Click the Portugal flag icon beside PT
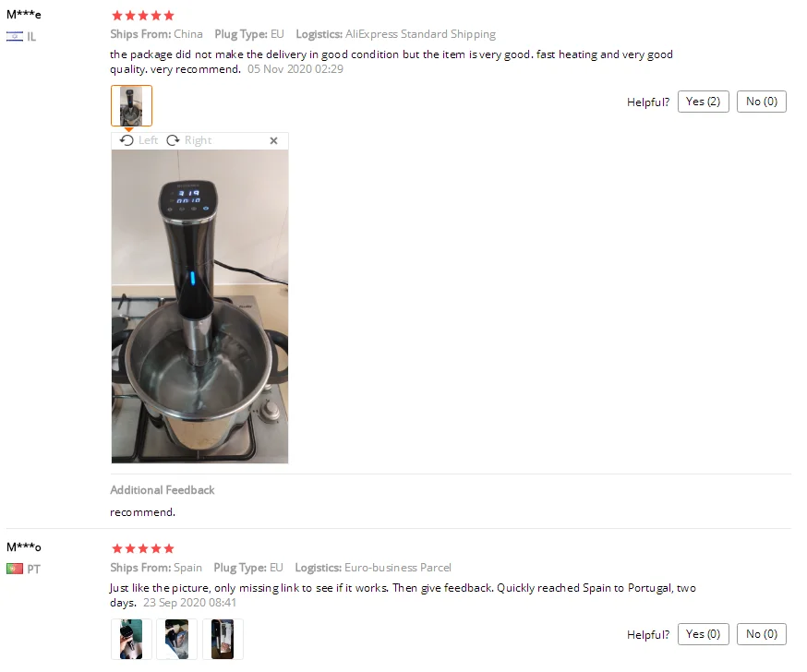This screenshot has width=807, height=672. click(15, 569)
